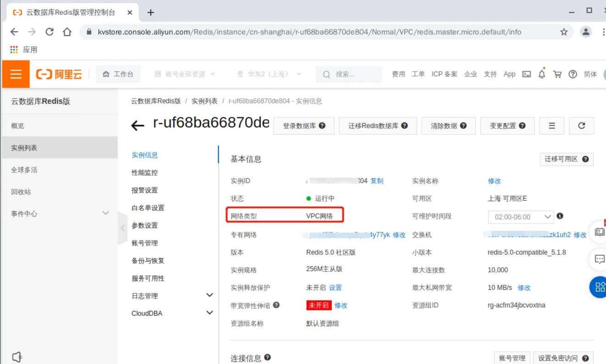Click the 清除数据 button
This screenshot has width=606, height=364.
pyautogui.click(x=449, y=126)
